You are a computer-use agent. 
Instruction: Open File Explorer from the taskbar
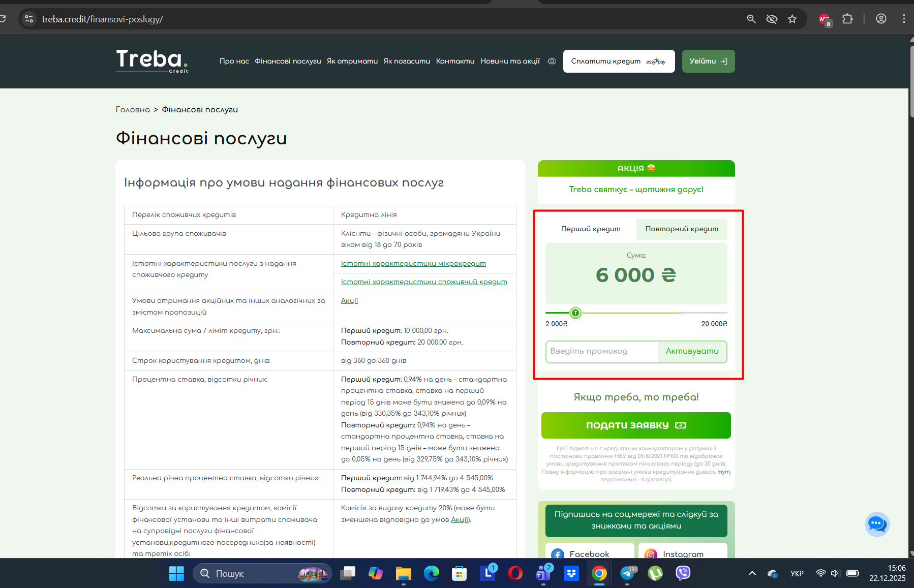(x=404, y=573)
